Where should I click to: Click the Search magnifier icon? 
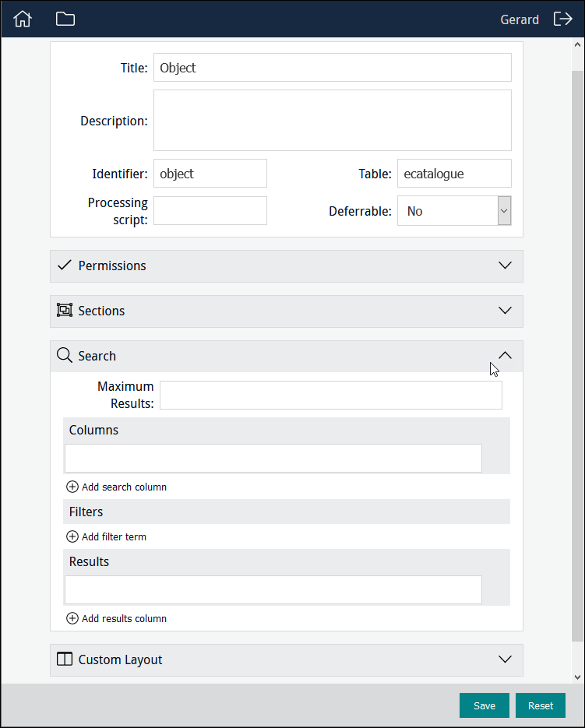(x=64, y=356)
